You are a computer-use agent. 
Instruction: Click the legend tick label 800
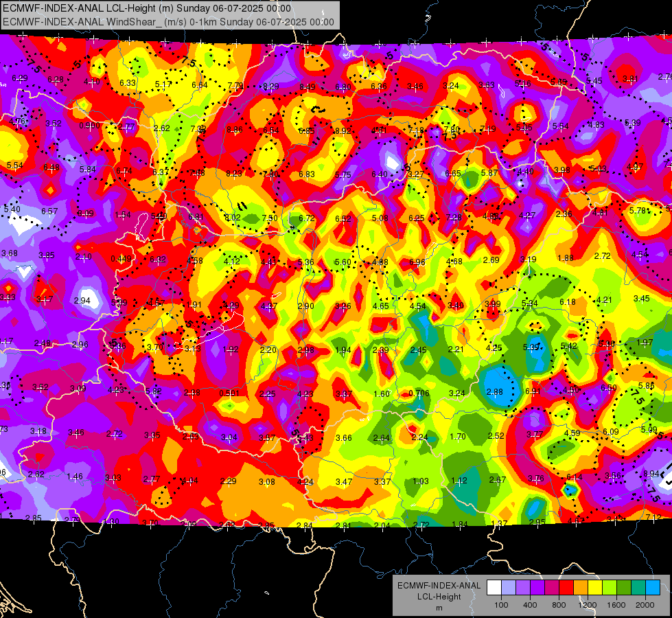[559, 605]
